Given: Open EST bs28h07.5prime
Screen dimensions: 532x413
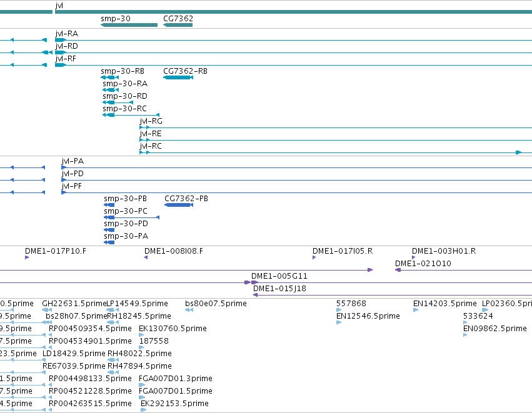Looking at the screenshot, I should pos(77,316).
